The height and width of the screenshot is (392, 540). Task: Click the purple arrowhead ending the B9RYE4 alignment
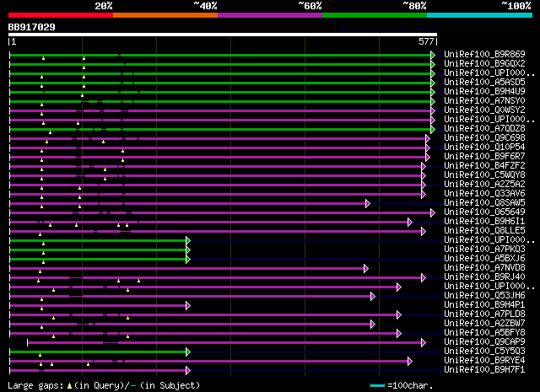coord(410,362)
